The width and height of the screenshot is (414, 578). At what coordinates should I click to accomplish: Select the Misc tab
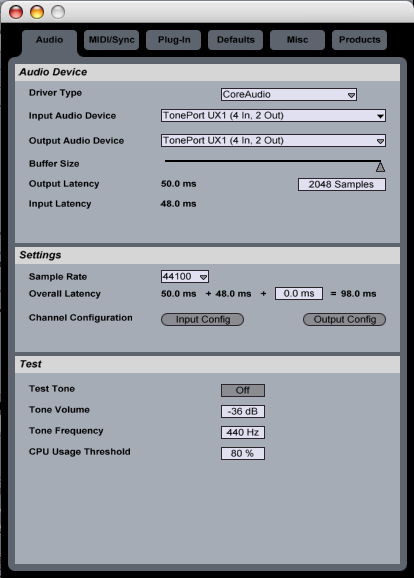pos(298,40)
